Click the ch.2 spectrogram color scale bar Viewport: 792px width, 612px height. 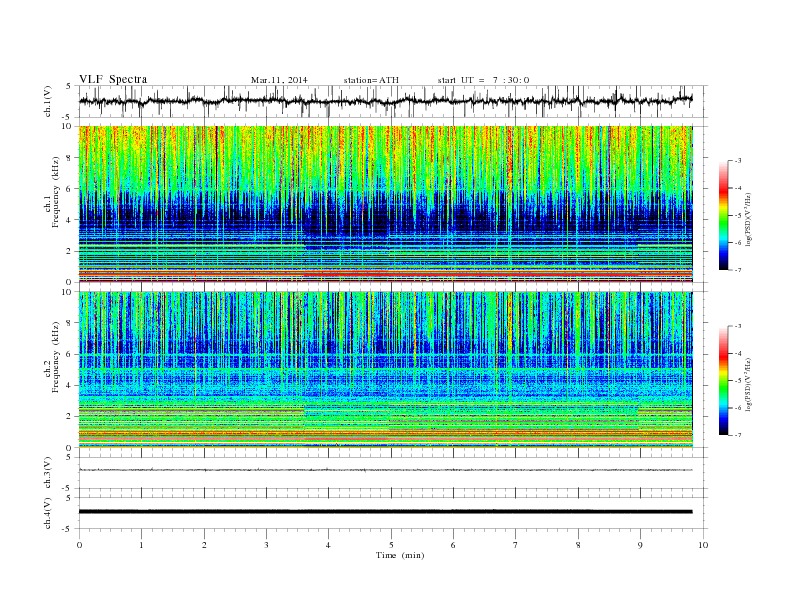[x=724, y=381]
